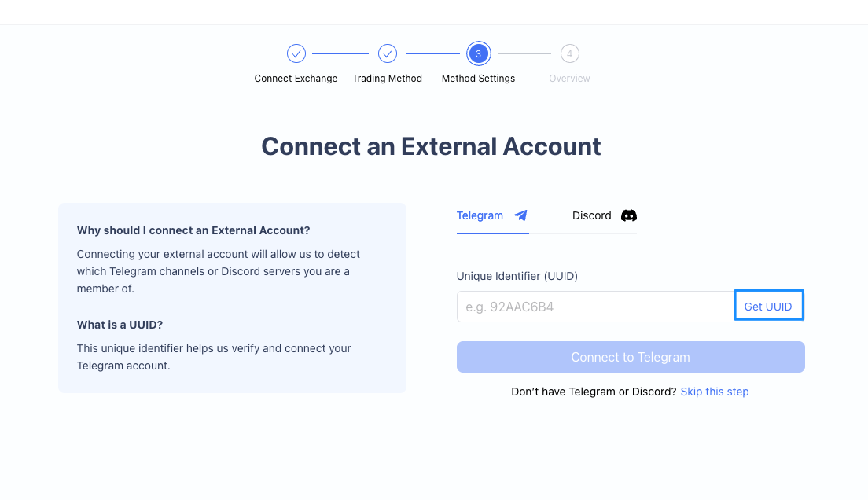Image resolution: width=868 pixels, height=500 pixels.
Task: Click the Connect an External Account heading
Action: [431, 146]
